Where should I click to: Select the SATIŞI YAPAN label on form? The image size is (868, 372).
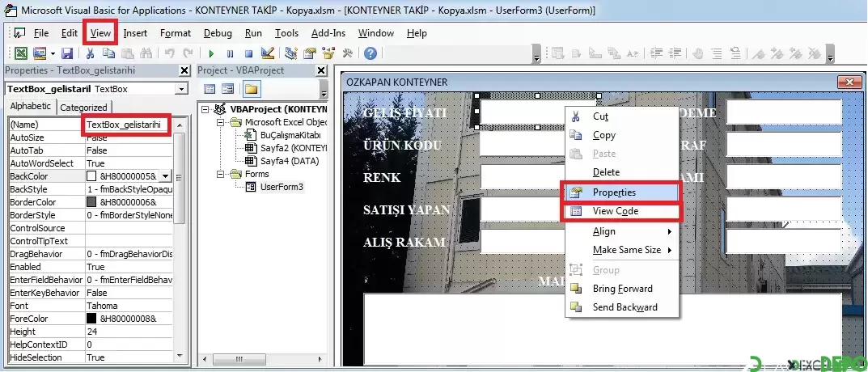tap(406, 210)
